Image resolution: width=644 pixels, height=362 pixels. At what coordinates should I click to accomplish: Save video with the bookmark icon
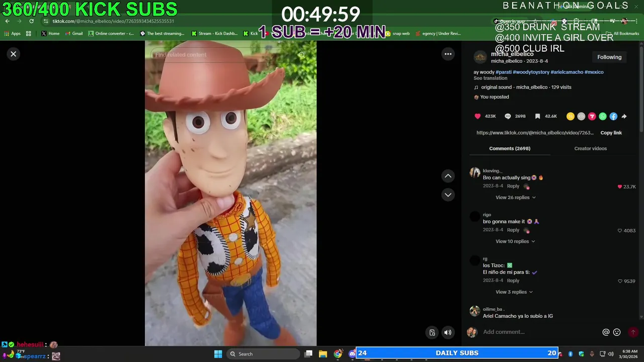tap(537, 116)
